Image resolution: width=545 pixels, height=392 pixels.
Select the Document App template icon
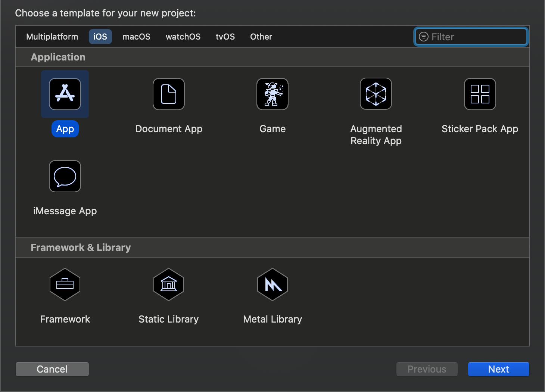[x=169, y=94]
